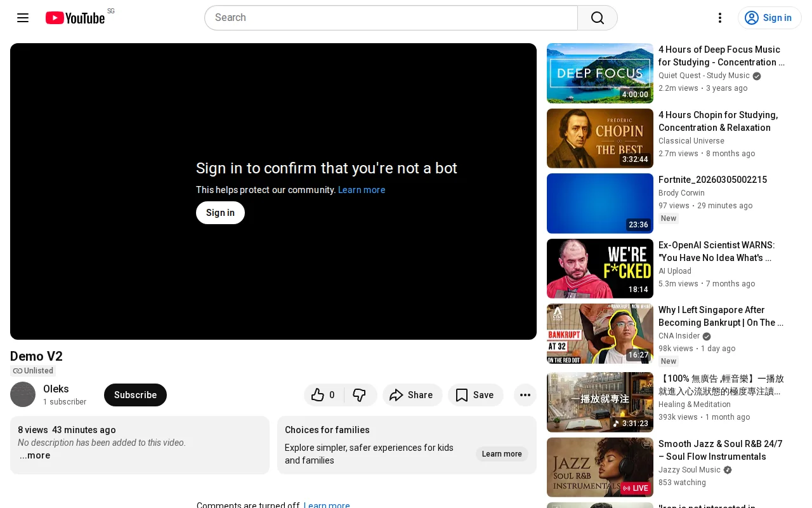Click title 'Smooth Jazz & Soul R&B 24/7'
Viewport: 812px width, 508px height.
point(721,450)
